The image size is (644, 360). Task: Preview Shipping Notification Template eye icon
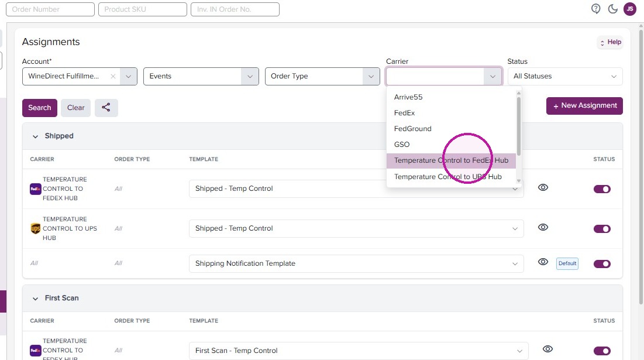click(x=543, y=262)
